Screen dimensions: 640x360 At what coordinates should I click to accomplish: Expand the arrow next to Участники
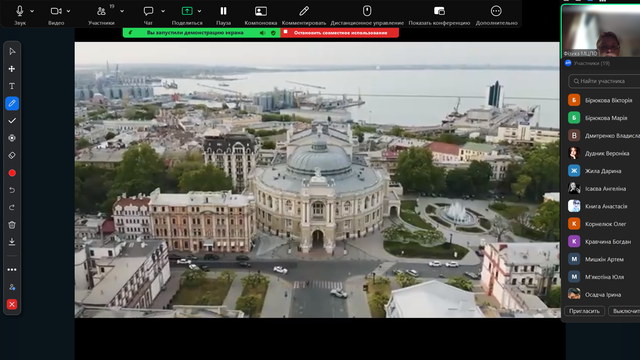122,11
